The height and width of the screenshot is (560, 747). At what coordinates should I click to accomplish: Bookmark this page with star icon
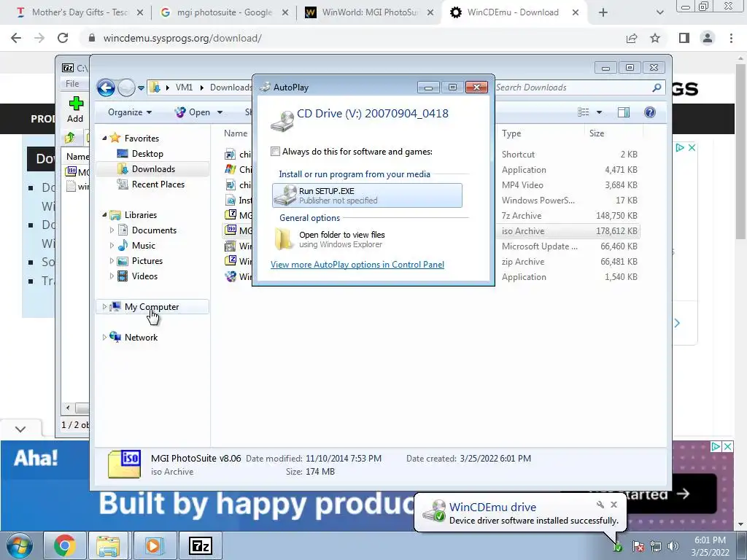pyautogui.click(x=655, y=38)
